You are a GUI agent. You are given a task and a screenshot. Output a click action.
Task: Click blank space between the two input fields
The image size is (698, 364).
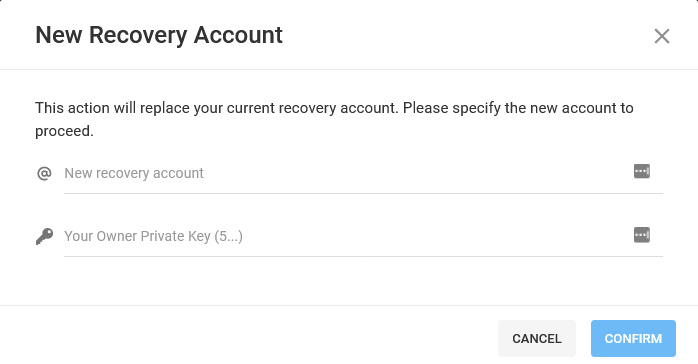347,206
